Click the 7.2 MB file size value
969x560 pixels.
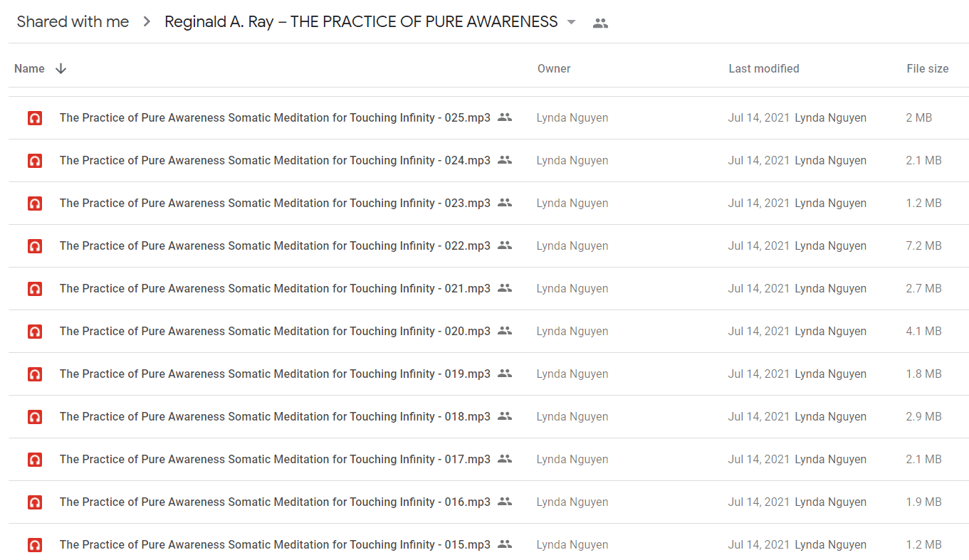[923, 246]
